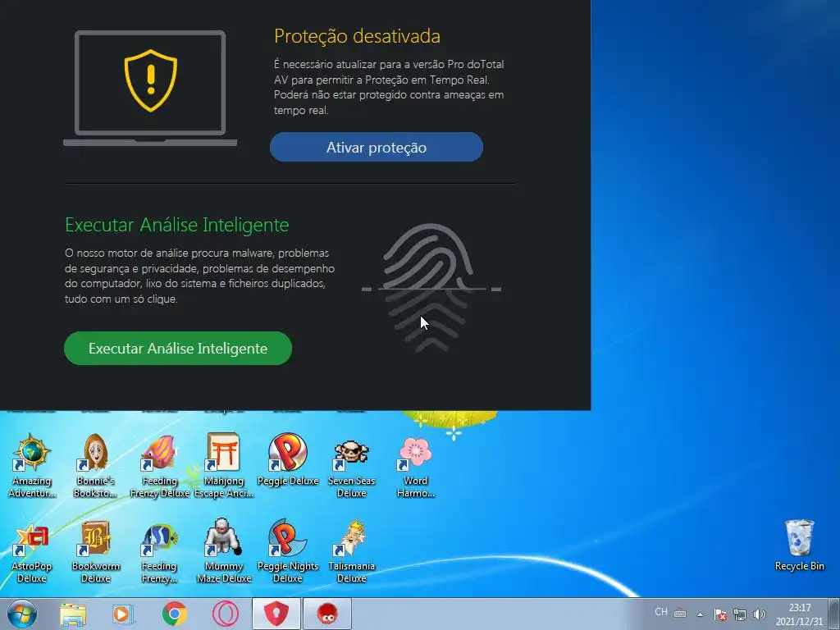This screenshot has height=630, width=840.
Task: Click the green 'Executar Análise Inteligente' heading
Action: 177,225
